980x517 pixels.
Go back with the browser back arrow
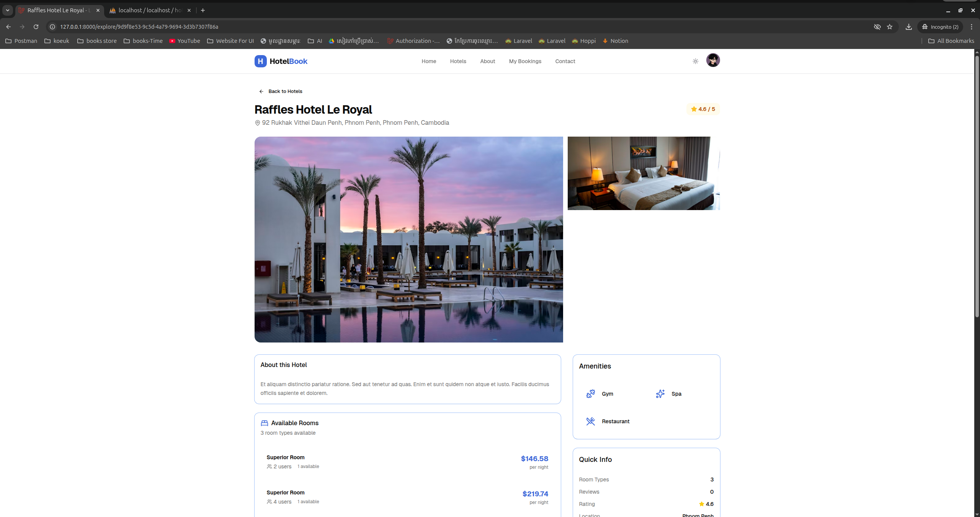(8, 27)
